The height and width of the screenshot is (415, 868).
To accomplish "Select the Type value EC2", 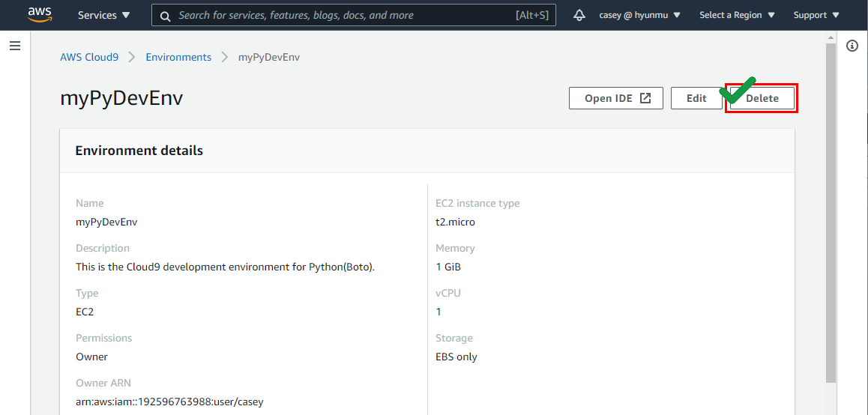I will click(x=85, y=312).
